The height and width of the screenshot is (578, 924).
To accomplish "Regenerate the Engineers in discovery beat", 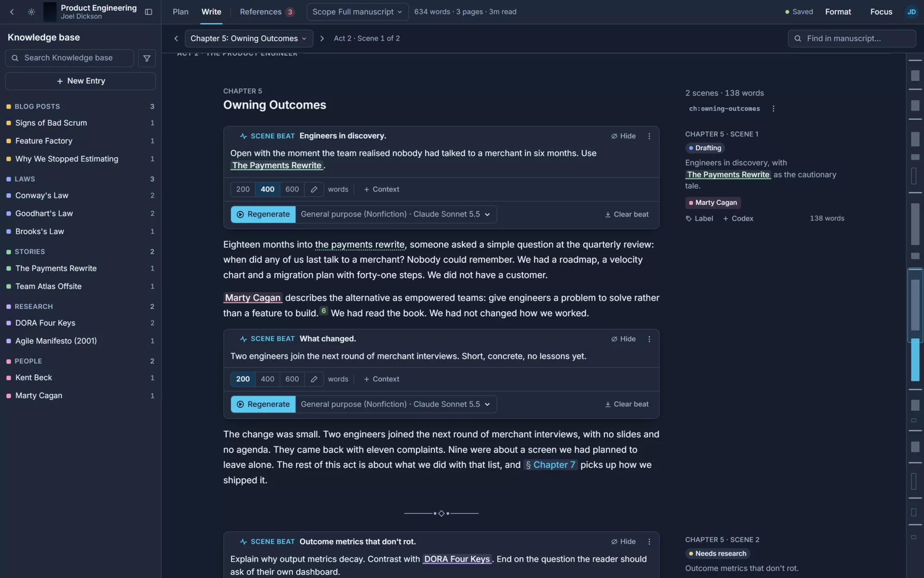I will (x=263, y=214).
